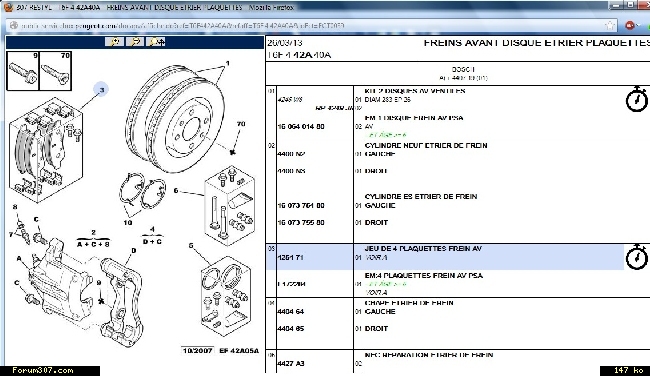Select screw thumbnail number 9
This screenshot has height=376, width=650.
click(x=23, y=71)
